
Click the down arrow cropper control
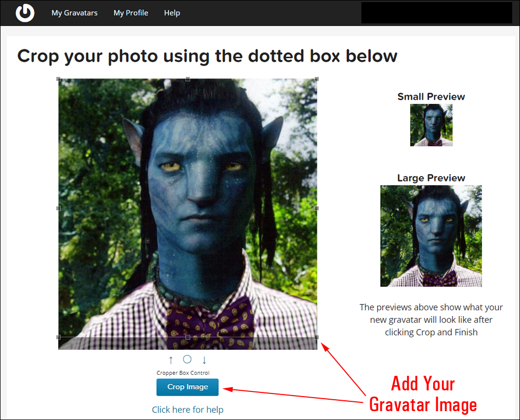pyautogui.click(x=204, y=360)
